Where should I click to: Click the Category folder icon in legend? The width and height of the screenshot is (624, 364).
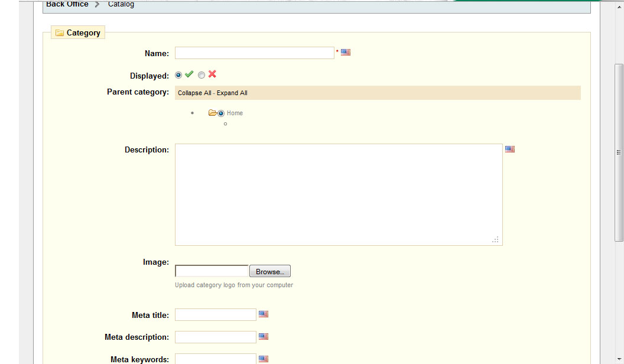click(59, 32)
